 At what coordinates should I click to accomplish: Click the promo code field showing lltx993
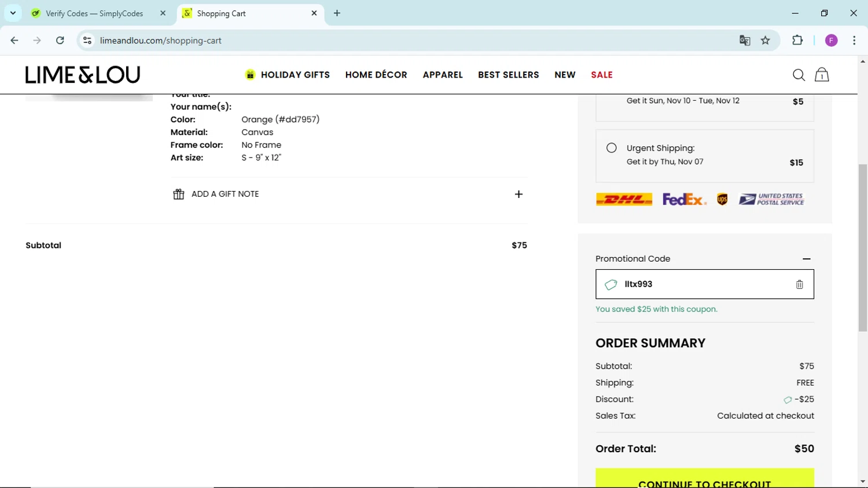point(705,284)
